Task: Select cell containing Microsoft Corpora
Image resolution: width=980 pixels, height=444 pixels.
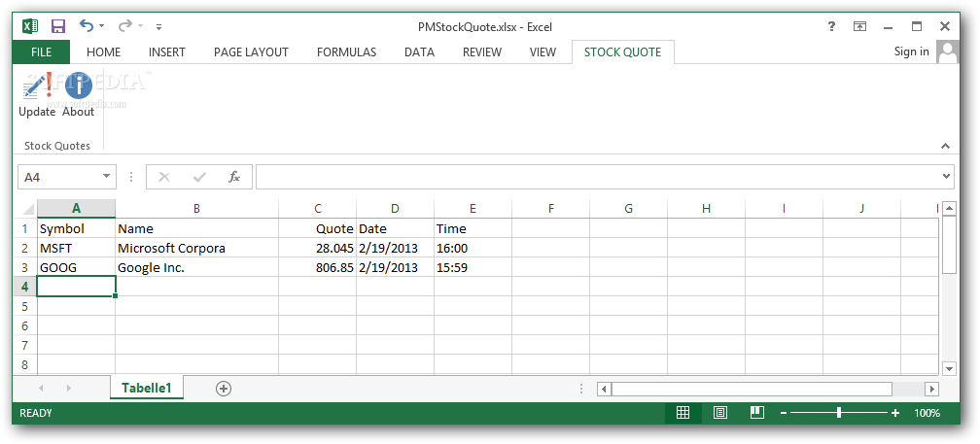Action: [196, 248]
